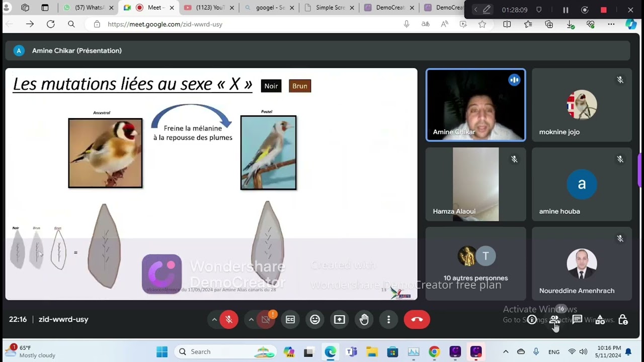Image resolution: width=644 pixels, height=362 pixels.
Task: Open meeting details info icon
Action: tap(532, 320)
